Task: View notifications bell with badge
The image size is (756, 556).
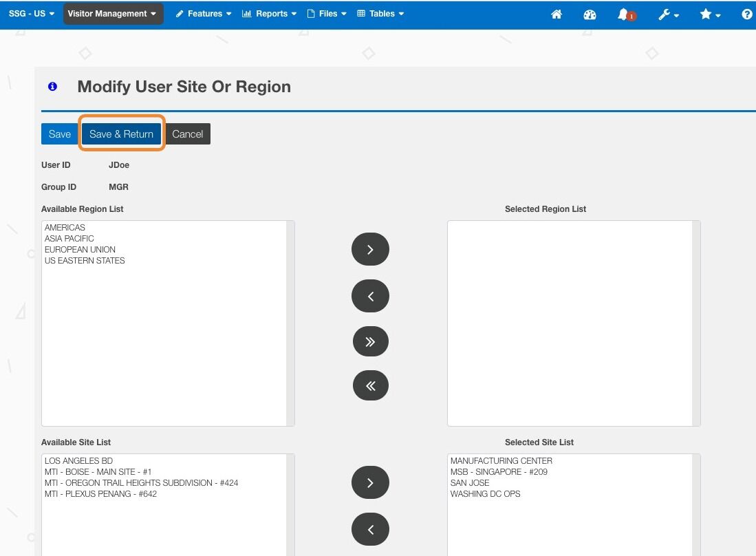Action: pyautogui.click(x=626, y=14)
